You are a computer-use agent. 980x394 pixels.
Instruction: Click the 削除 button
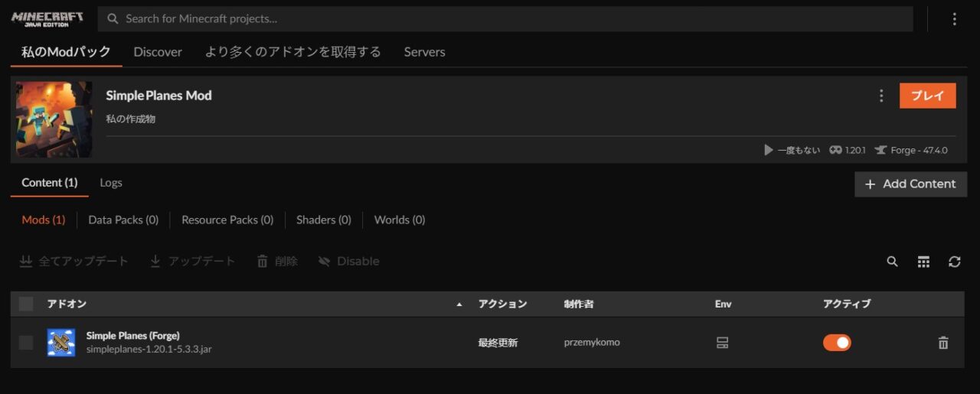tap(277, 262)
